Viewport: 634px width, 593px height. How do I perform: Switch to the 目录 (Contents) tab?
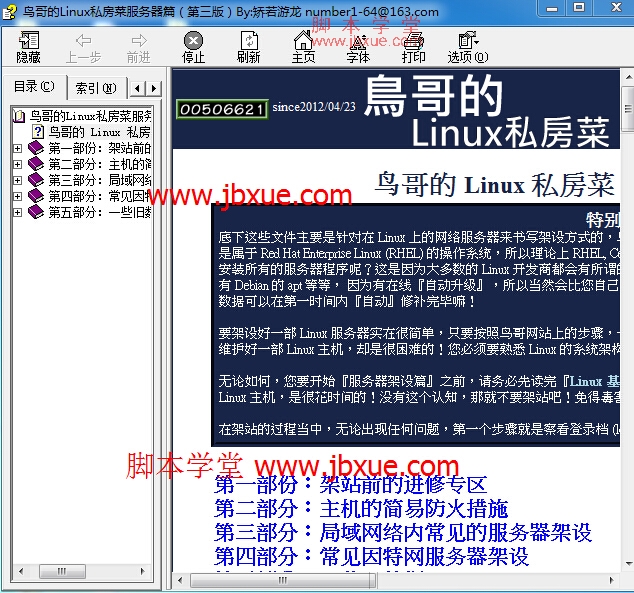pos(34,87)
